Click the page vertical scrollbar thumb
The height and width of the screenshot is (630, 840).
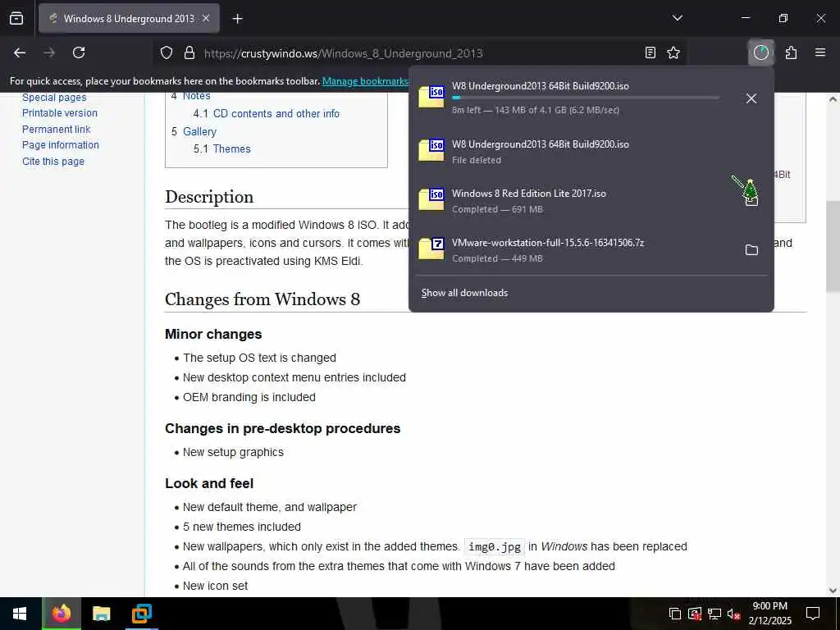(x=833, y=246)
